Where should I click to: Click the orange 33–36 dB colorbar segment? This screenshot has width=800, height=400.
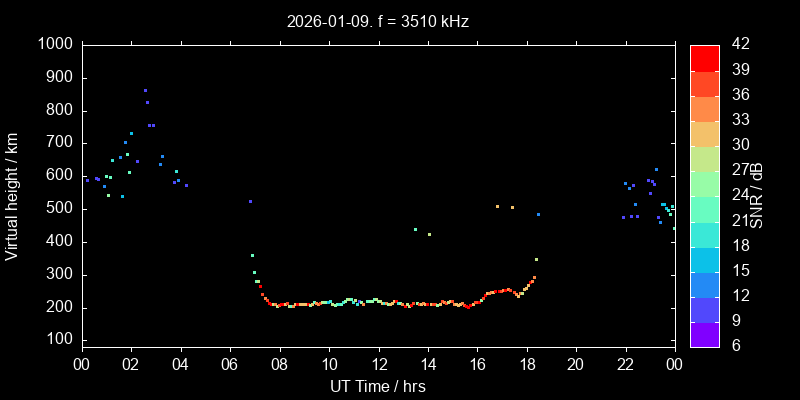pos(705,108)
